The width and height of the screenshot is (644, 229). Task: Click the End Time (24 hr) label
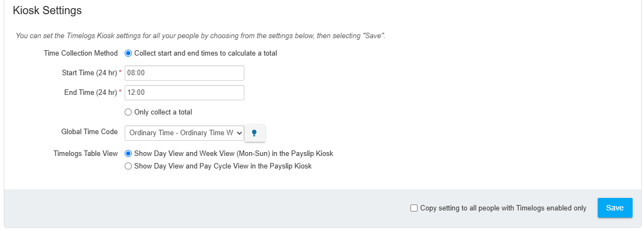point(91,93)
